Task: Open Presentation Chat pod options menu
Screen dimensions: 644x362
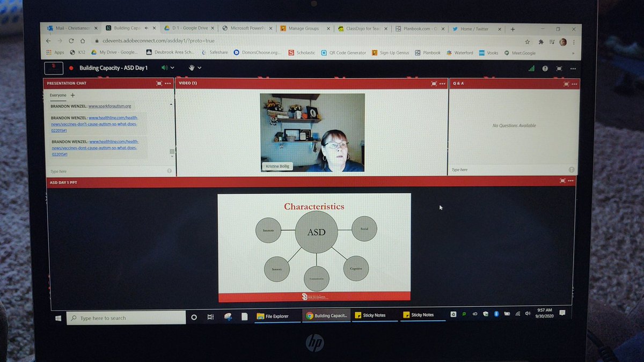Action: coord(168,83)
